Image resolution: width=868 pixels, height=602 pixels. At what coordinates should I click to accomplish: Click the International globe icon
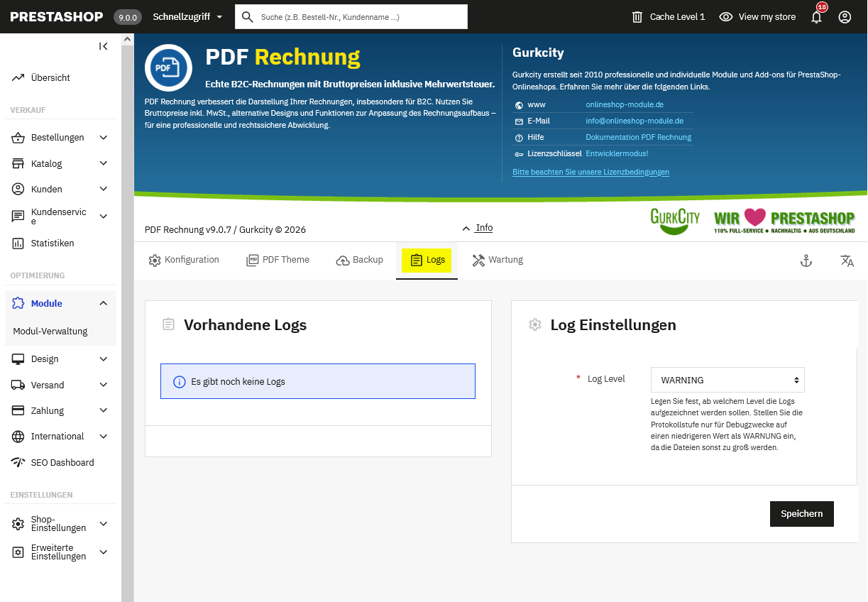(18, 437)
